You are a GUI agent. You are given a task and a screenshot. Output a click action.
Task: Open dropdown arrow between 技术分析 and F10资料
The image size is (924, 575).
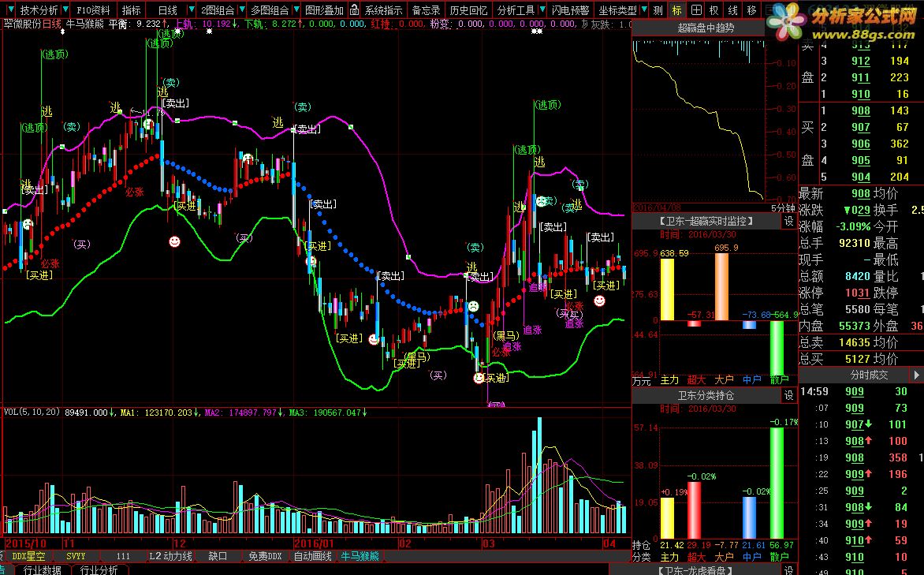65,10
